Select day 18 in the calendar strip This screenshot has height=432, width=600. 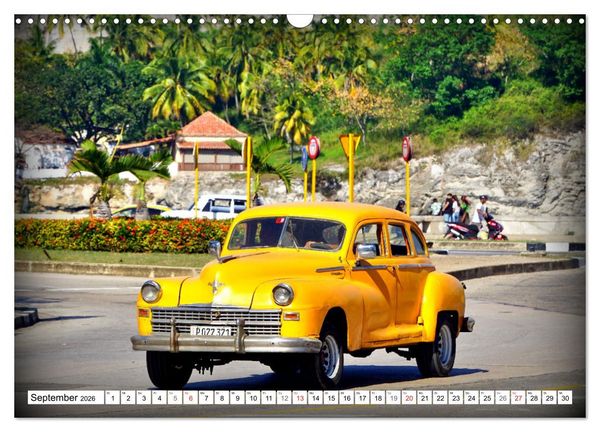(x=378, y=398)
